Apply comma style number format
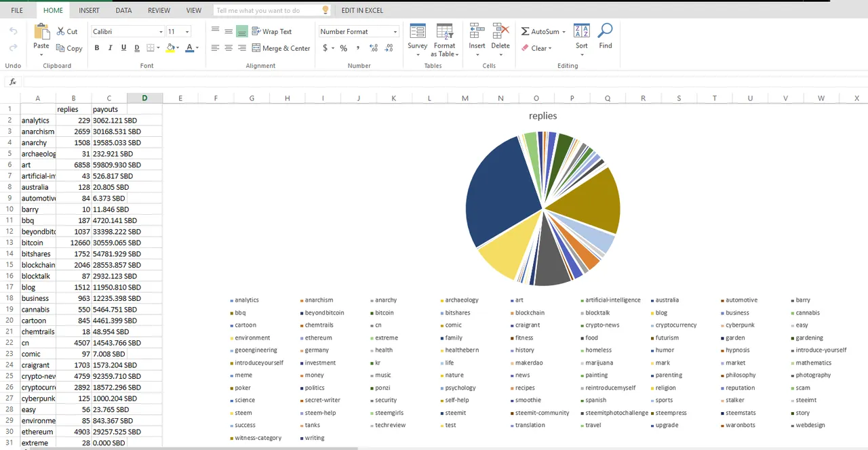 point(358,48)
